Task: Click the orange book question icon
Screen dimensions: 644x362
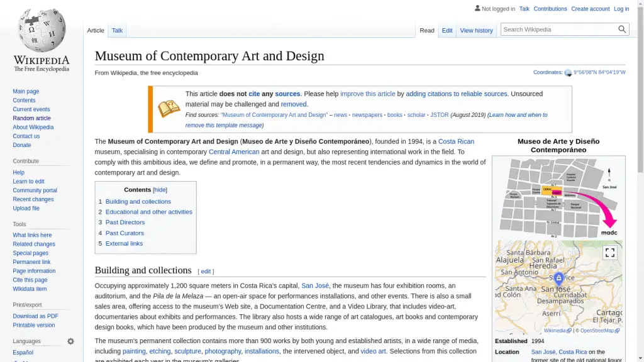Action: pos(169,109)
